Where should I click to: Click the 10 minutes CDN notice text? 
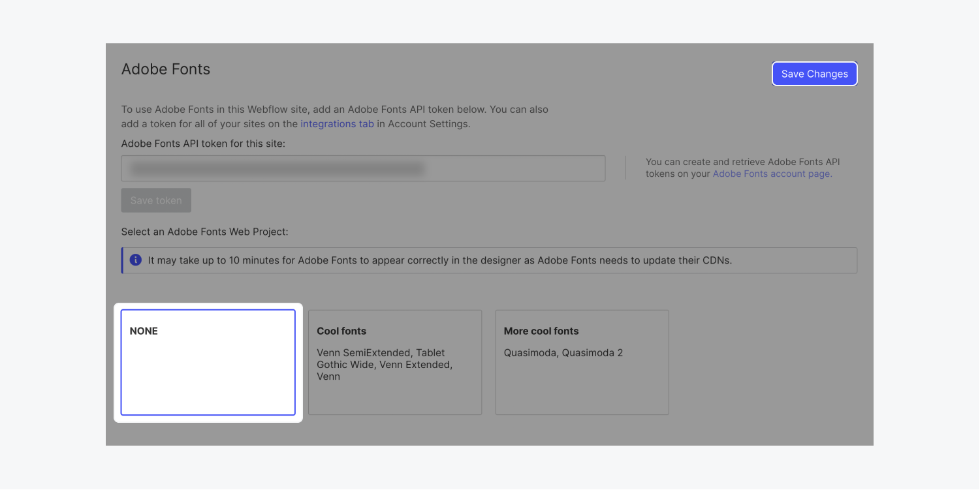pyautogui.click(x=440, y=260)
